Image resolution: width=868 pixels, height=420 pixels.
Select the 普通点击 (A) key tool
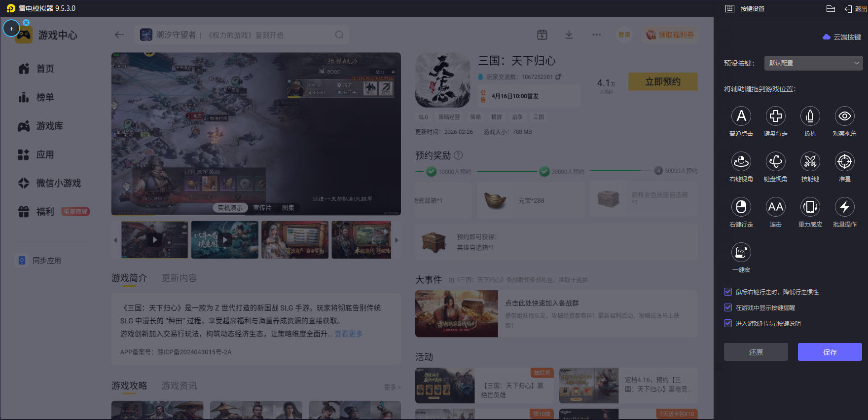coord(741,116)
